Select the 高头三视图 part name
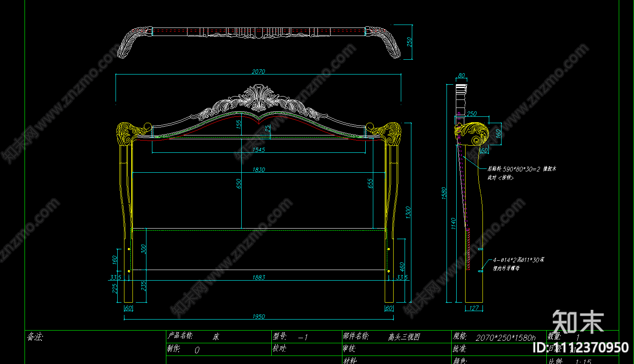 click(404, 337)
